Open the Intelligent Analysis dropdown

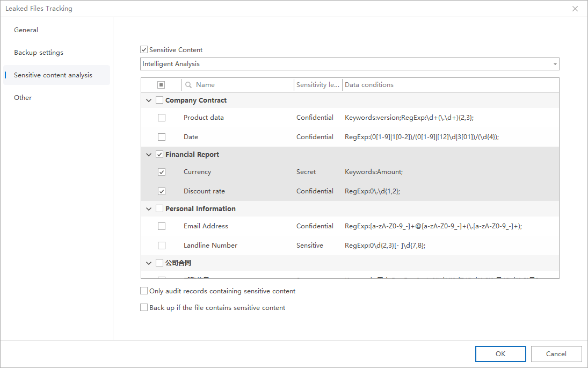(349, 64)
